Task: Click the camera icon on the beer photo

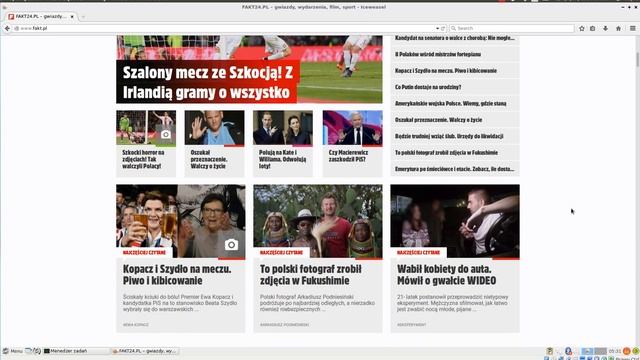Action: click(x=231, y=244)
